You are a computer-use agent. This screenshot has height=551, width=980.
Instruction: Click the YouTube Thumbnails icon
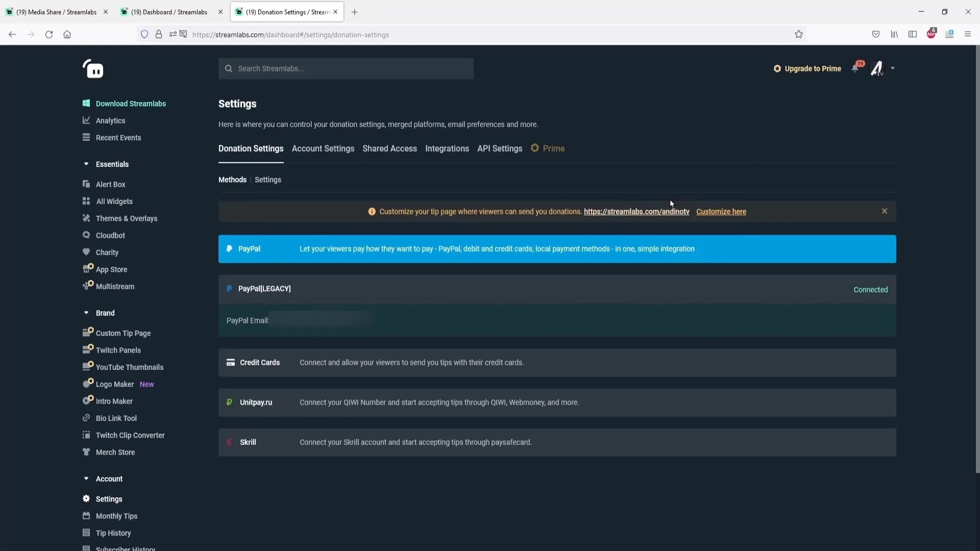pyautogui.click(x=88, y=366)
